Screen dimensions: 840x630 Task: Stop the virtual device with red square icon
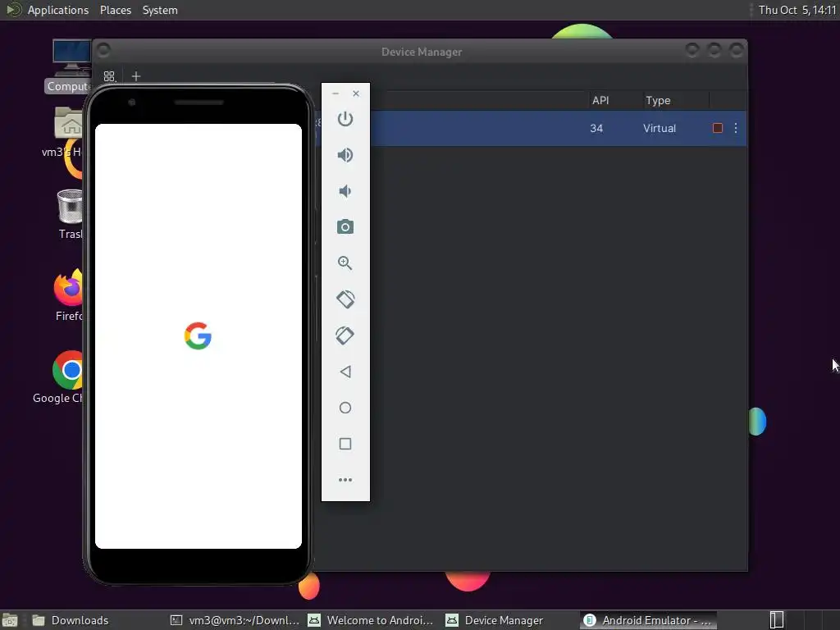[718, 128]
